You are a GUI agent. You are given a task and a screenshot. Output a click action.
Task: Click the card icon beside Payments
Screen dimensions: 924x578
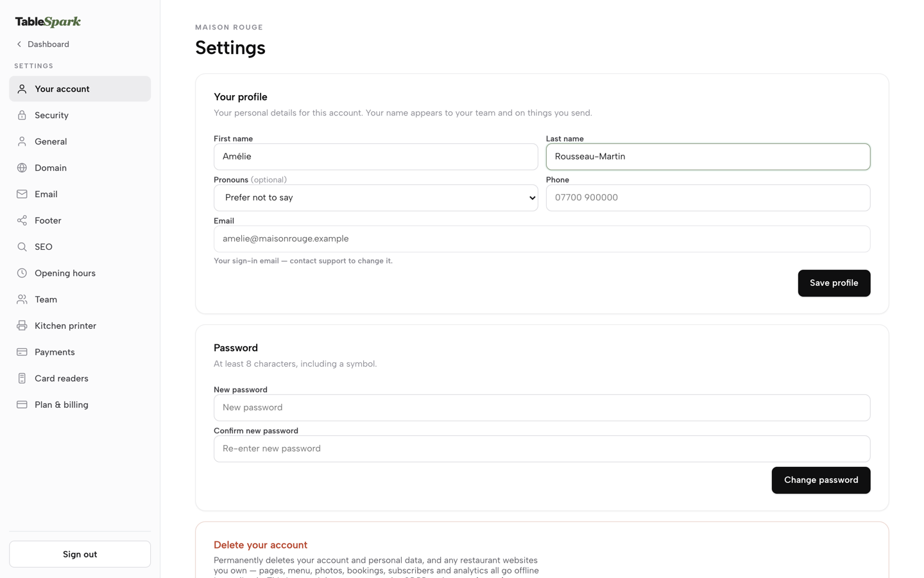pos(22,353)
